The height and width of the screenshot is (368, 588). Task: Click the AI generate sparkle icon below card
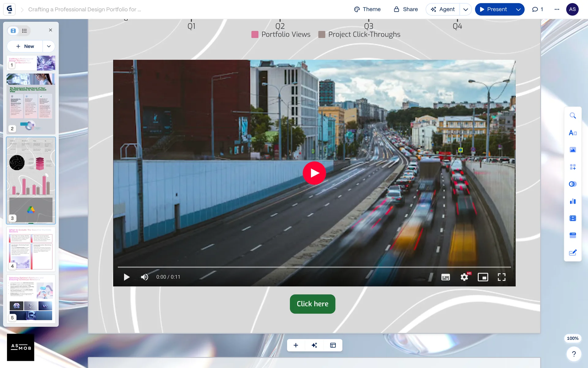(x=314, y=345)
